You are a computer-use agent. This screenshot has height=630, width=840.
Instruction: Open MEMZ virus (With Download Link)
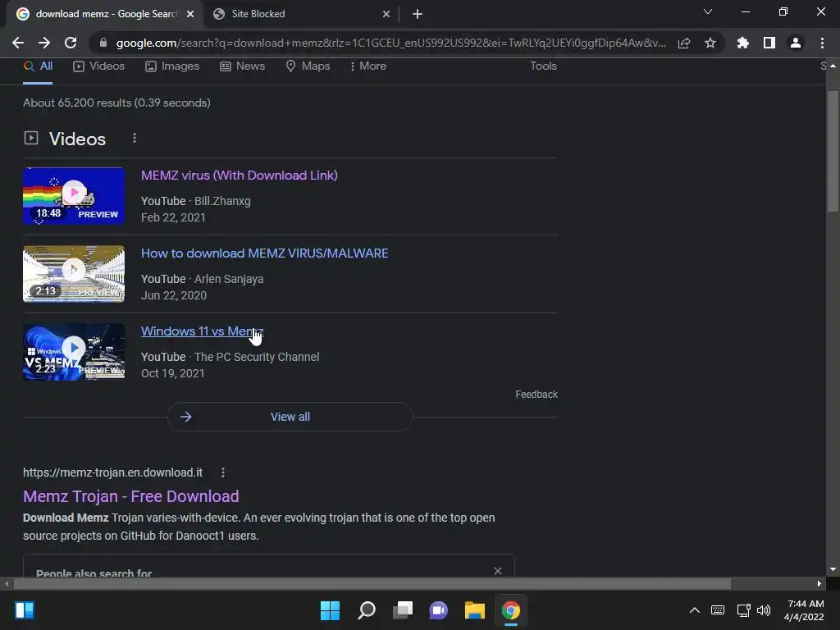[240, 176]
